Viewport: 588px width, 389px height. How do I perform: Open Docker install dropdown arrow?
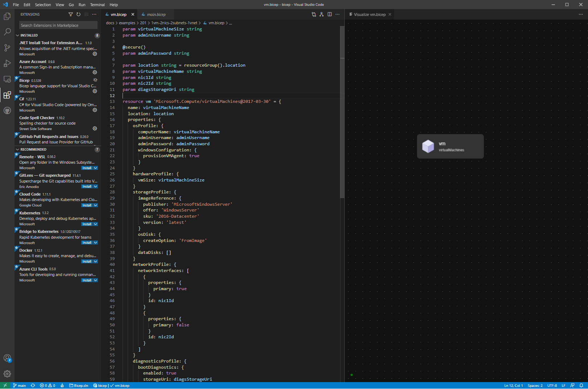(x=96, y=262)
